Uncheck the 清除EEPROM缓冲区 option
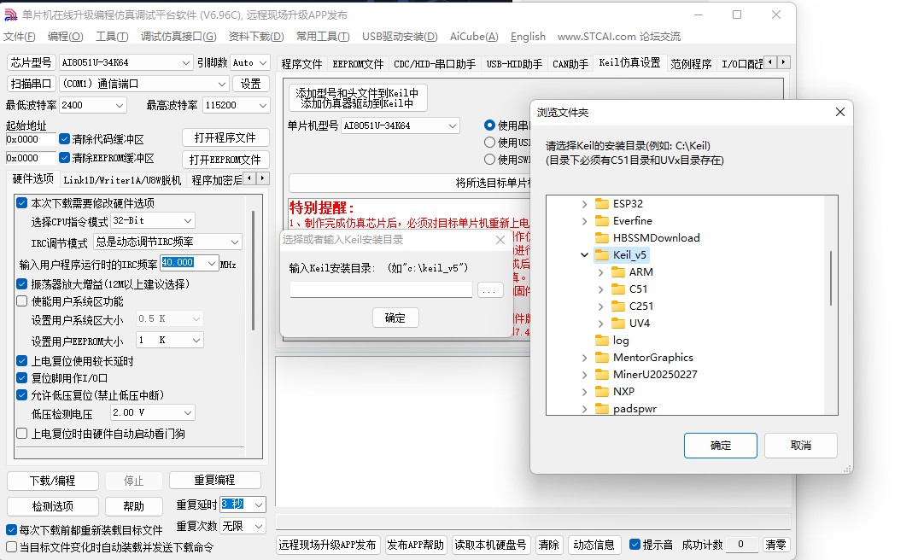 click(x=64, y=159)
